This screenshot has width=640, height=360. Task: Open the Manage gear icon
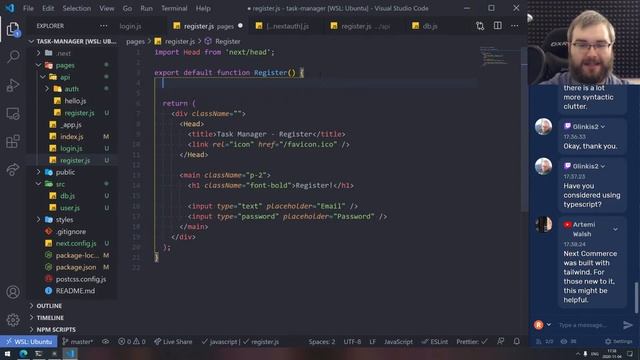pyautogui.click(x=13, y=320)
